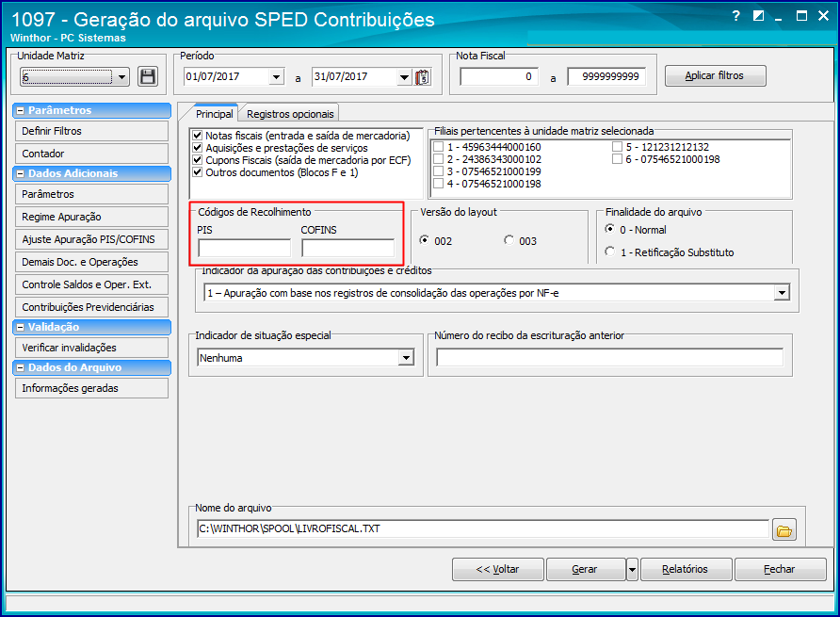Check filial 2 - 24386343000102
This screenshot has width=840, height=617.
(438, 159)
